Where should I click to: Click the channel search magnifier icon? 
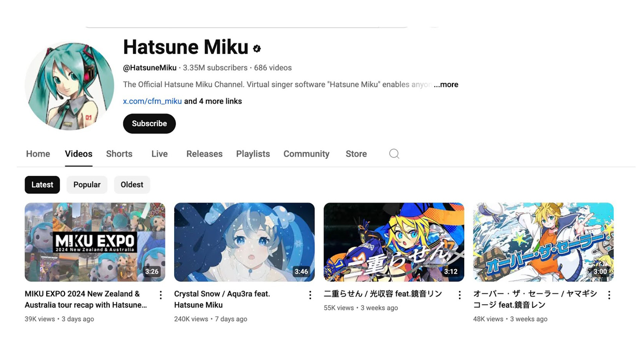click(x=394, y=154)
